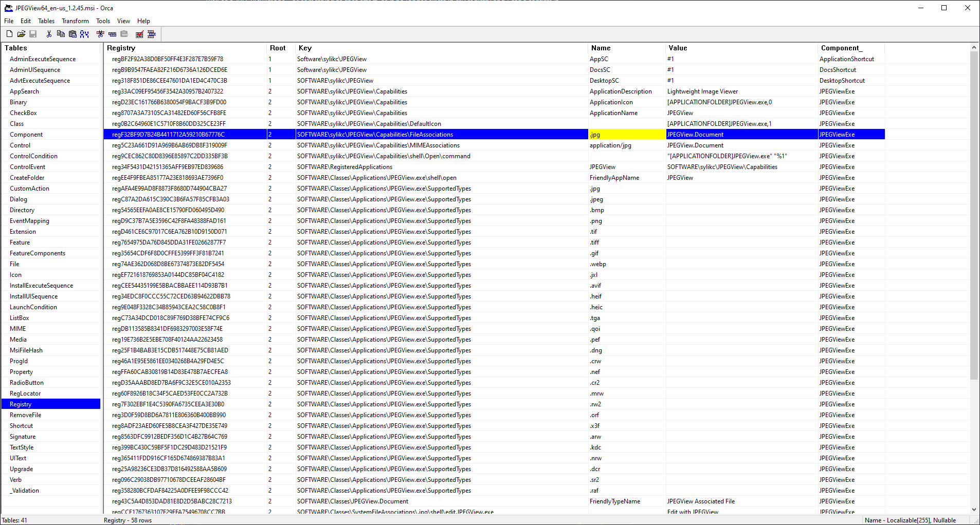Screen dimensions: 980x525
Task: Copy the selected row with the Copy icon
Action: tap(61, 34)
